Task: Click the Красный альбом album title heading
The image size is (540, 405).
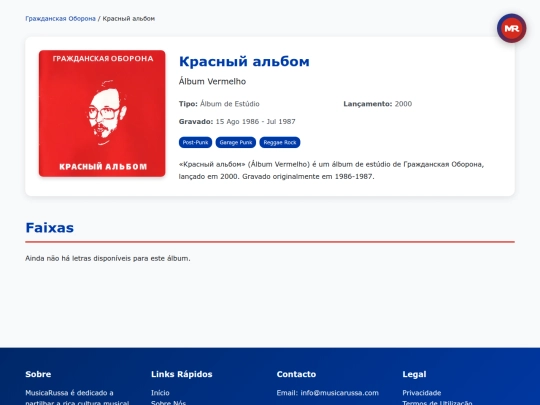Action: [244, 62]
